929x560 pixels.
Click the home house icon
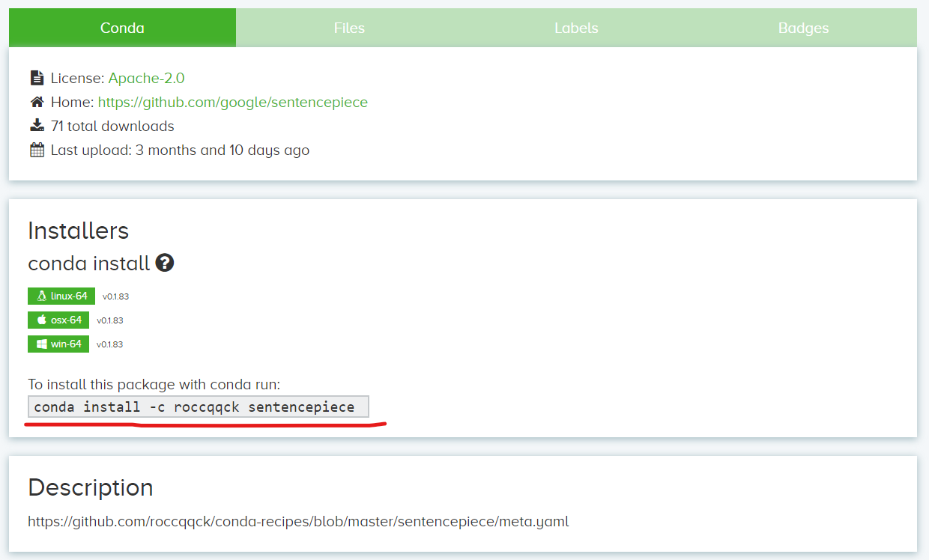37,102
